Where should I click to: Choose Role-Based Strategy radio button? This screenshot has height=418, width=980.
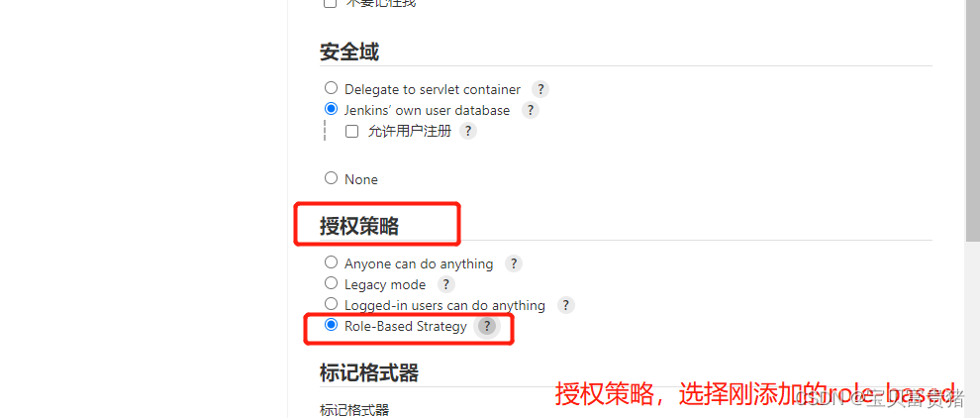(x=332, y=326)
